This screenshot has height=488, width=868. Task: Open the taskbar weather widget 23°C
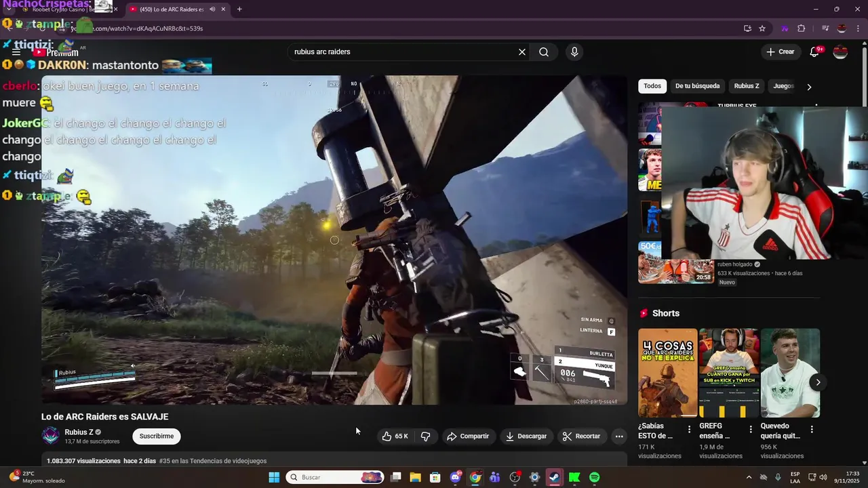pos(37,477)
